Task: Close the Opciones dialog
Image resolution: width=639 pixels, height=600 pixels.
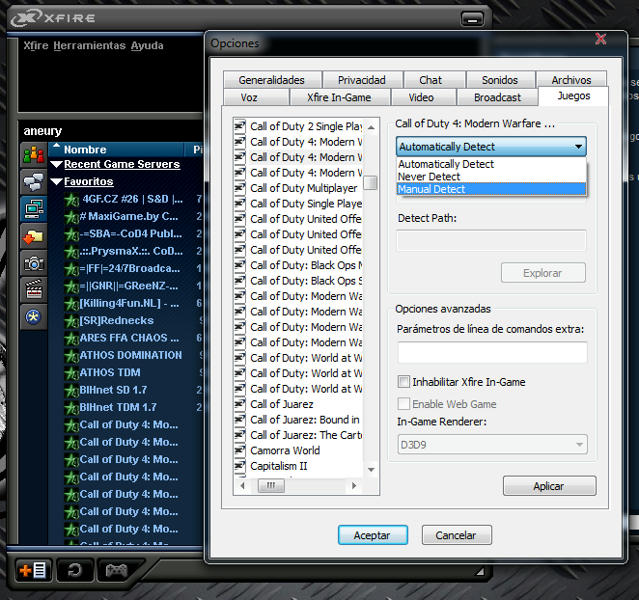Action: [600, 40]
